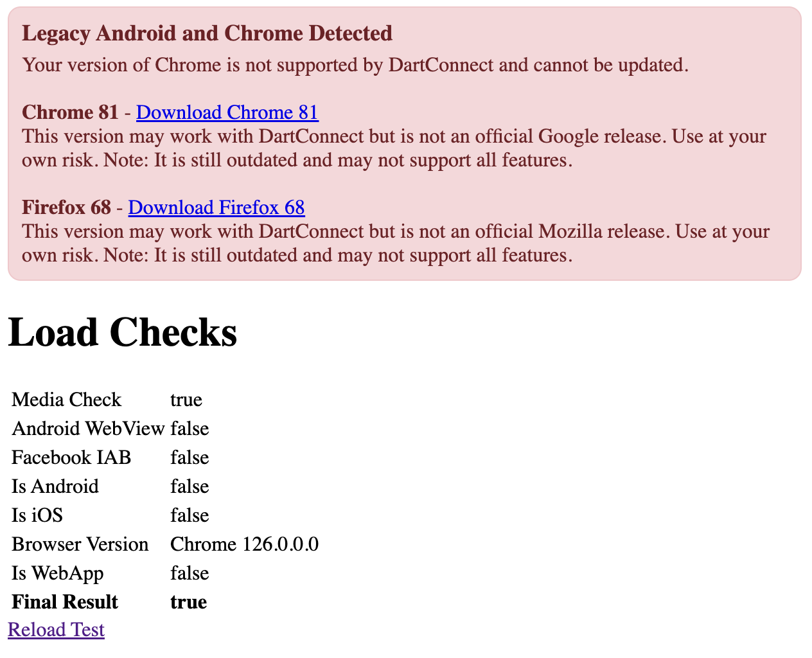Click the "Load Checks" heading
This screenshot has width=812, height=658.
point(123,333)
